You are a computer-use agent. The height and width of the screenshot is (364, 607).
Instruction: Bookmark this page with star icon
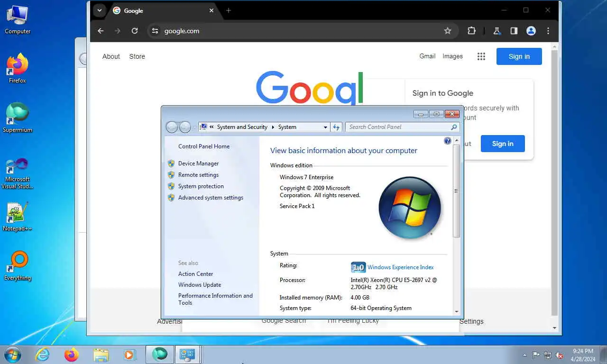point(448,31)
